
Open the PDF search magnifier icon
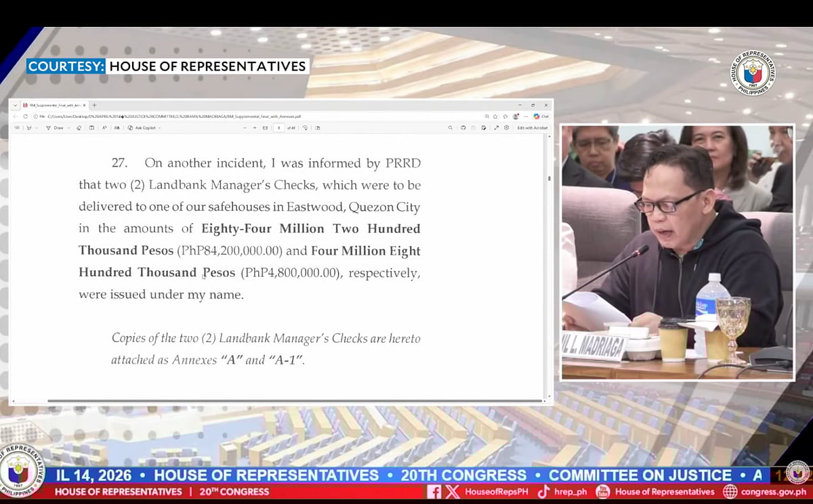pyautogui.click(x=450, y=127)
